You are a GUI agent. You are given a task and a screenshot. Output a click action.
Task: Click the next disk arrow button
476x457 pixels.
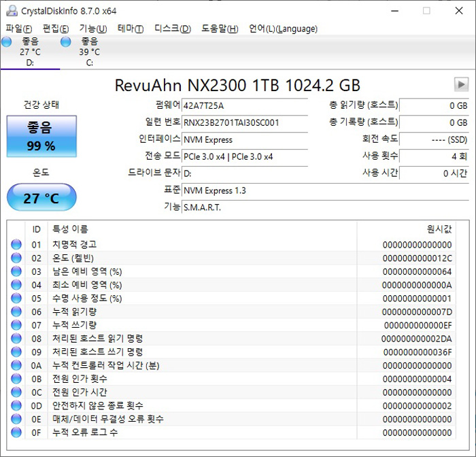click(461, 84)
